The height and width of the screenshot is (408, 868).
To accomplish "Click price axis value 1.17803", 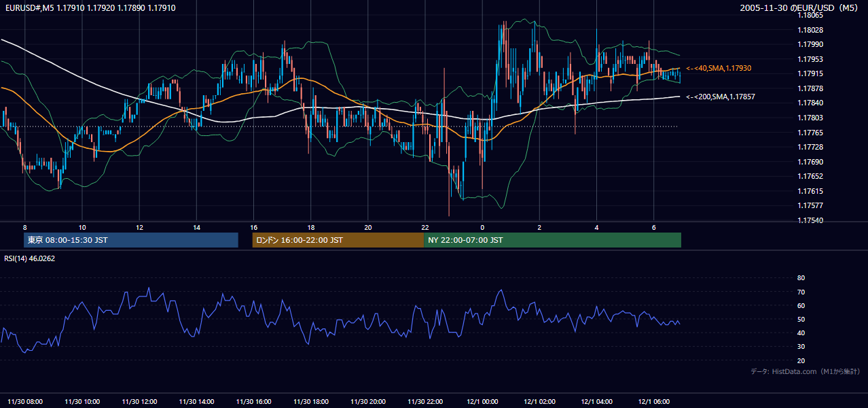I will (812, 118).
